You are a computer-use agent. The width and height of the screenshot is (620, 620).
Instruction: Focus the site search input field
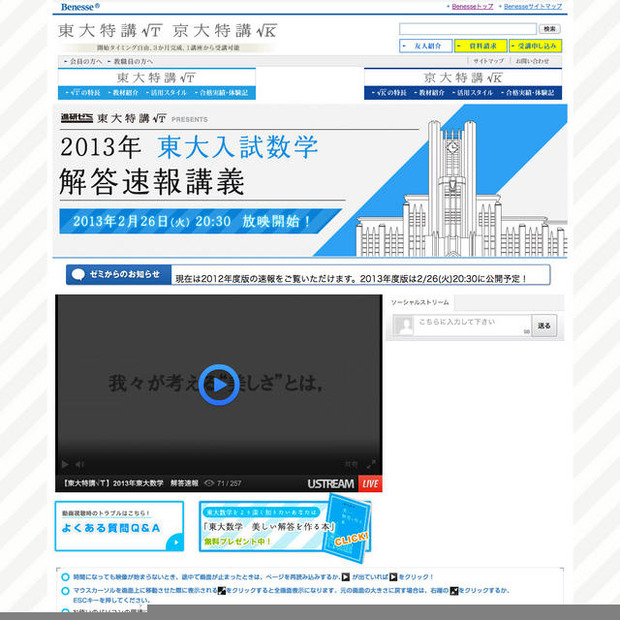[468, 29]
